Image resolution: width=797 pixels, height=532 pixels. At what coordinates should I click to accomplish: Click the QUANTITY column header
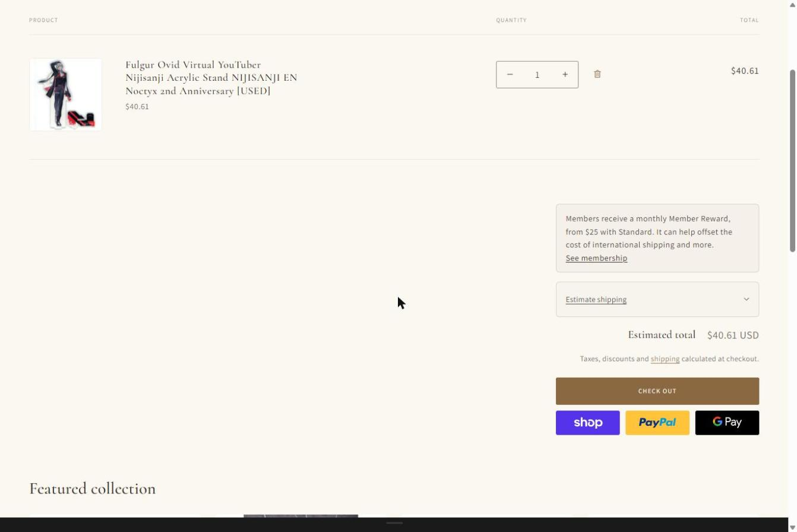click(511, 20)
